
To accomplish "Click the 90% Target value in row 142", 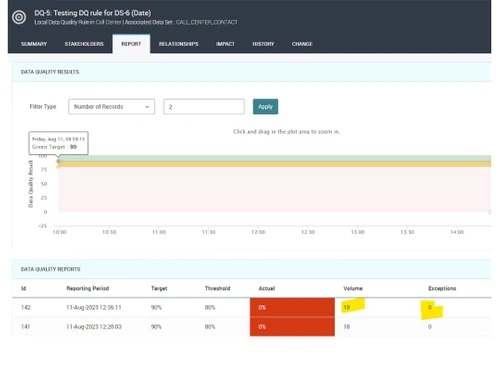I will click(x=156, y=307).
